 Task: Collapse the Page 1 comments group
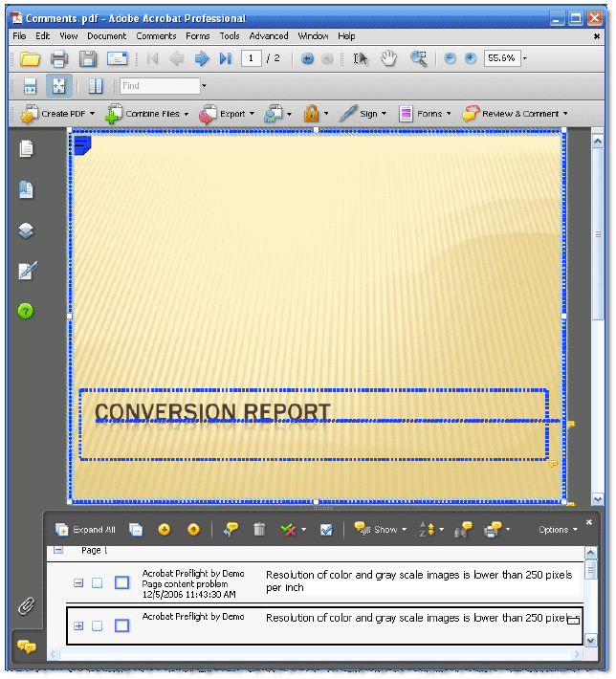tap(58, 551)
